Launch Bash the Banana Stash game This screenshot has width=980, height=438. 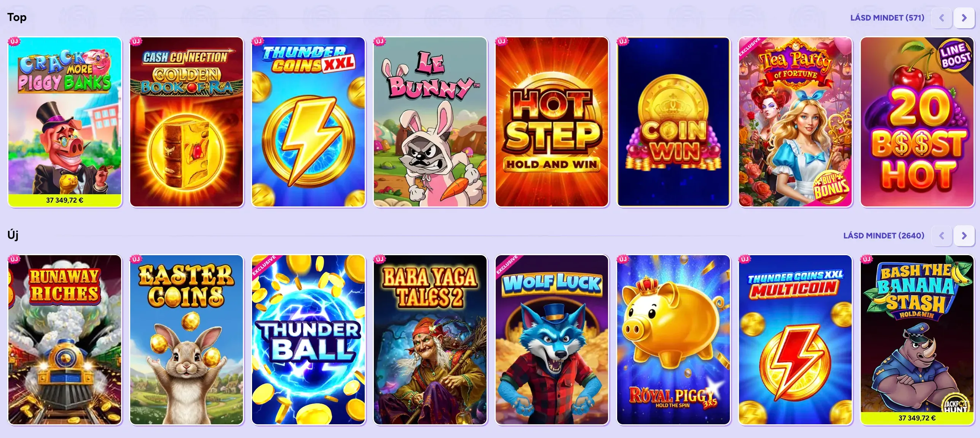tap(917, 340)
